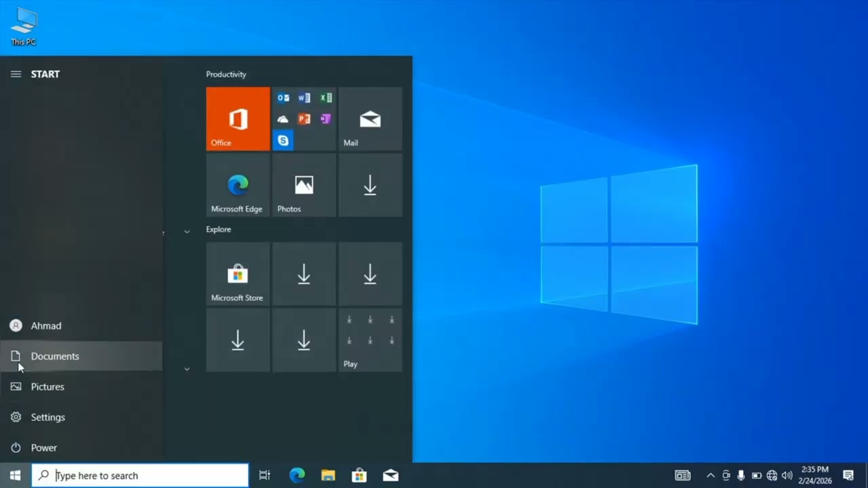Open Task View on the taskbar
This screenshot has height=488, width=868.
[264, 475]
